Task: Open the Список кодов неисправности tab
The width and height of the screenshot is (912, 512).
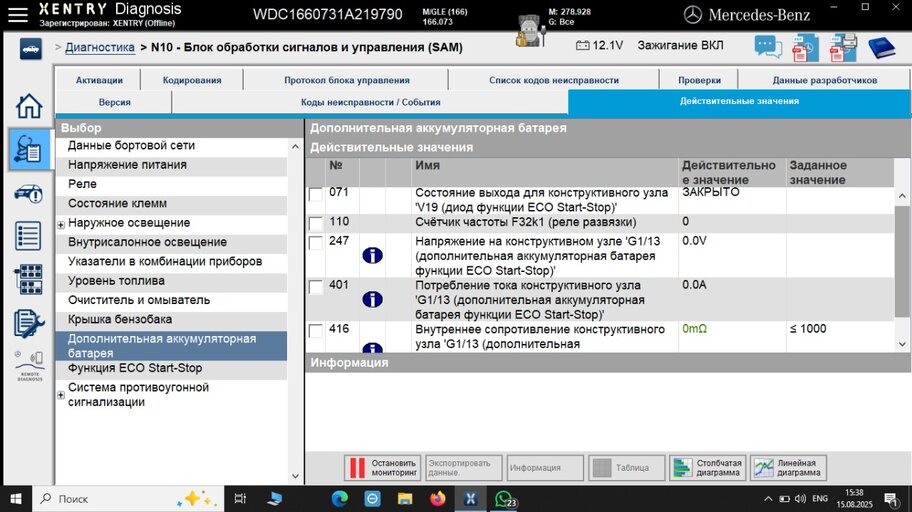Action: 553,80
